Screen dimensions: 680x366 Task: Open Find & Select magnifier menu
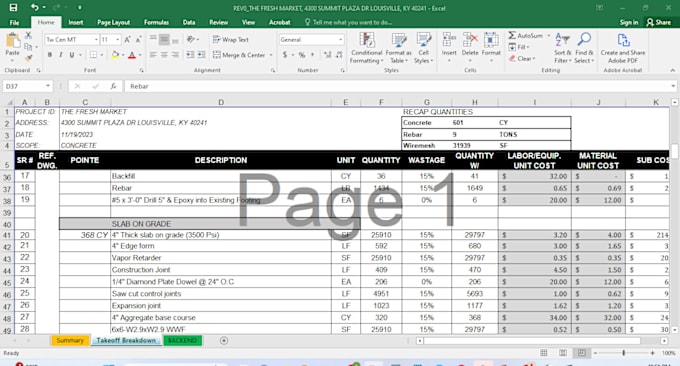coord(584,48)
